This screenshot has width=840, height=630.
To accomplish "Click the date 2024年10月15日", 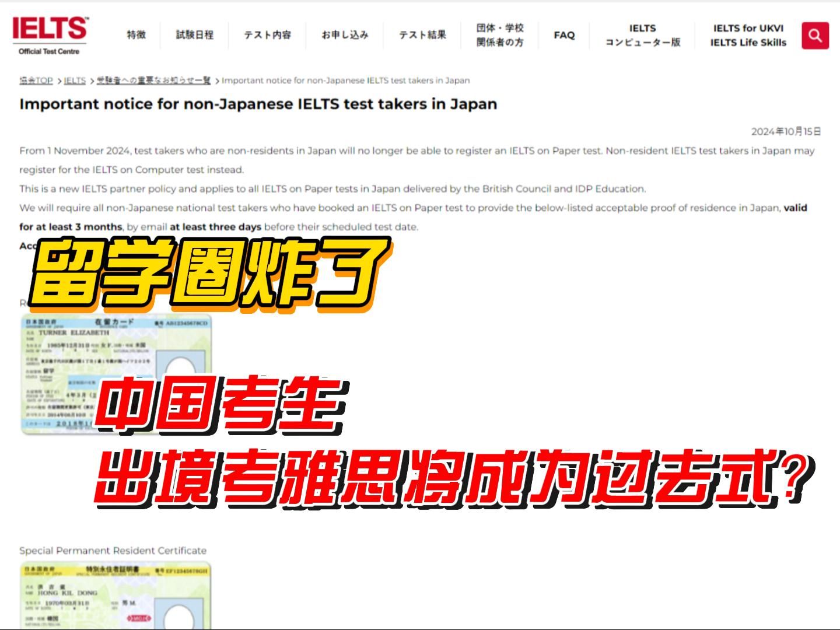I will click(786, 131).
